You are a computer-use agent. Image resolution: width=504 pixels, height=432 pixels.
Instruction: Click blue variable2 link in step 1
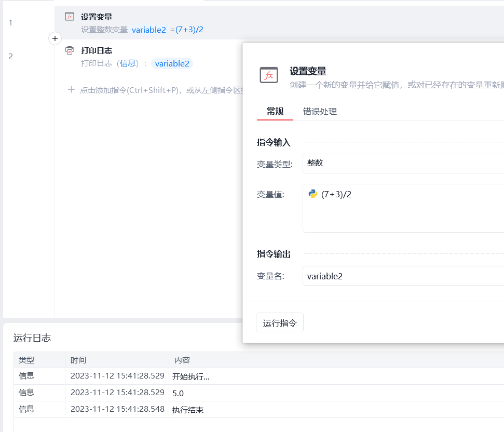click(x=148, y=30)
